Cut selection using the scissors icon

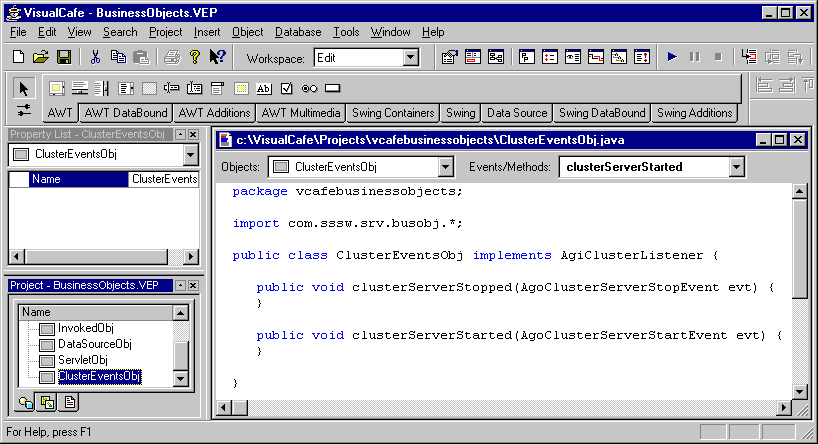(95, 57)
